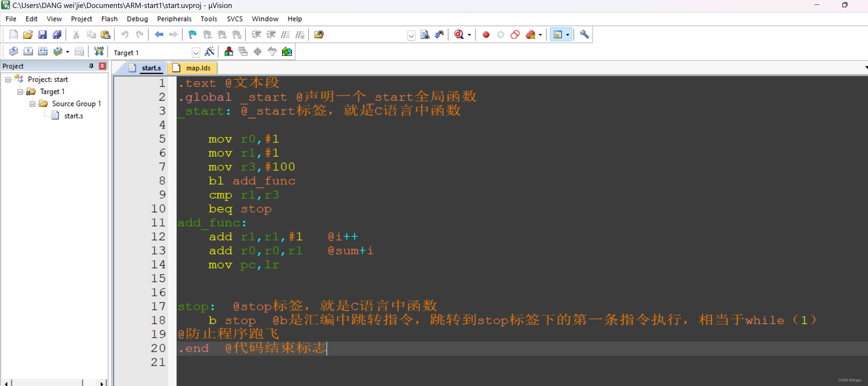This screenshot has height=386, width=868.
Task: Collapse the Project: start tree node
Action: click(x=8, y=79)
